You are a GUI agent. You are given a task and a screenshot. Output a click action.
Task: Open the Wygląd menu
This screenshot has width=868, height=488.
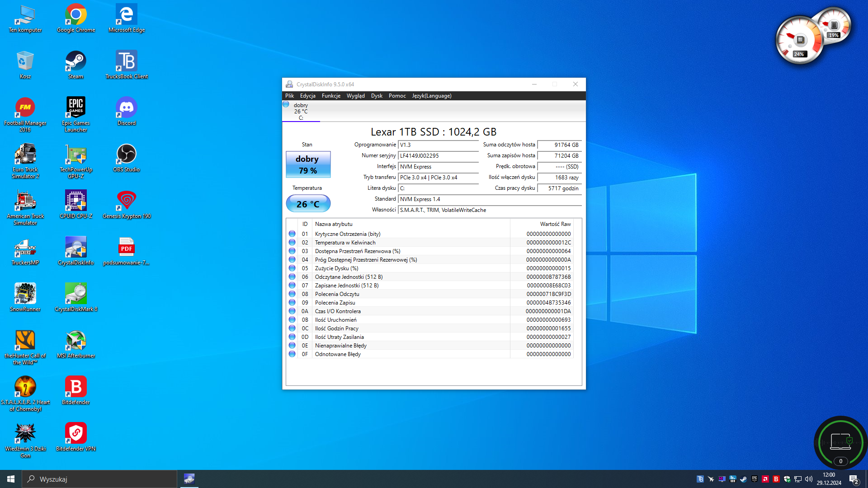coord(356,96)
